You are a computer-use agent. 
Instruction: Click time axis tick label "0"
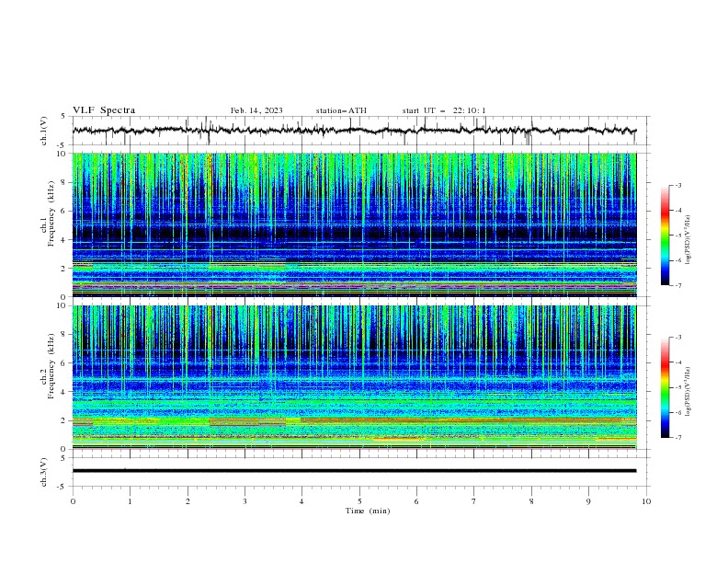point(73,501)
